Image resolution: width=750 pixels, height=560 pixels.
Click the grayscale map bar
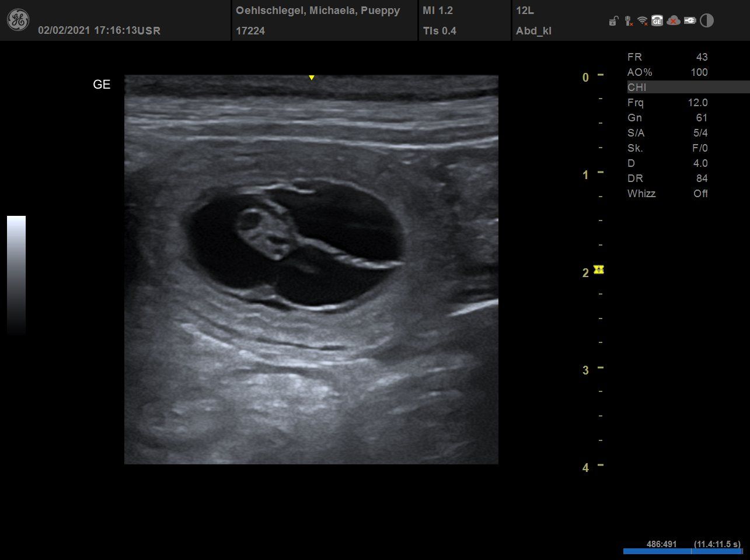click(x=16, y=275)
